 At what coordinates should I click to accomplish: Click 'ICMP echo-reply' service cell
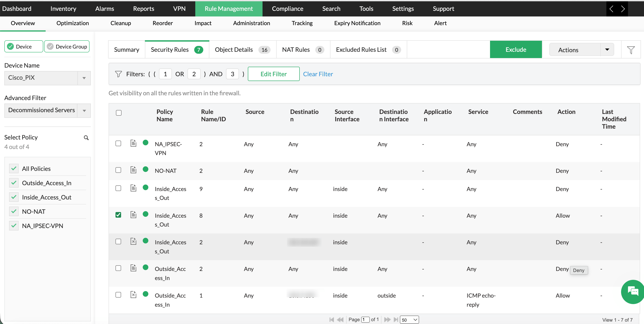pyautogui.click(x=481, y=300)
